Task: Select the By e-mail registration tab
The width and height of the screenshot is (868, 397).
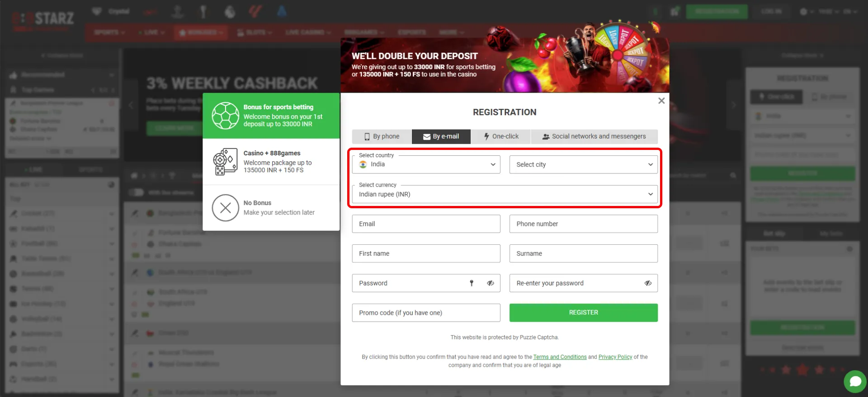Action: (x=441, y=136)
